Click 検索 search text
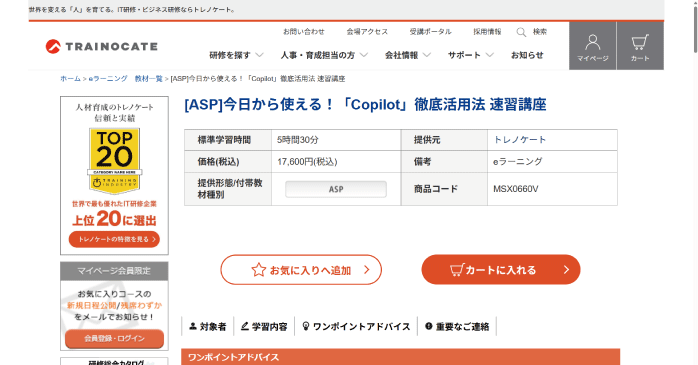The height and width of the screenshot is (365, 698). coord(540,32)
